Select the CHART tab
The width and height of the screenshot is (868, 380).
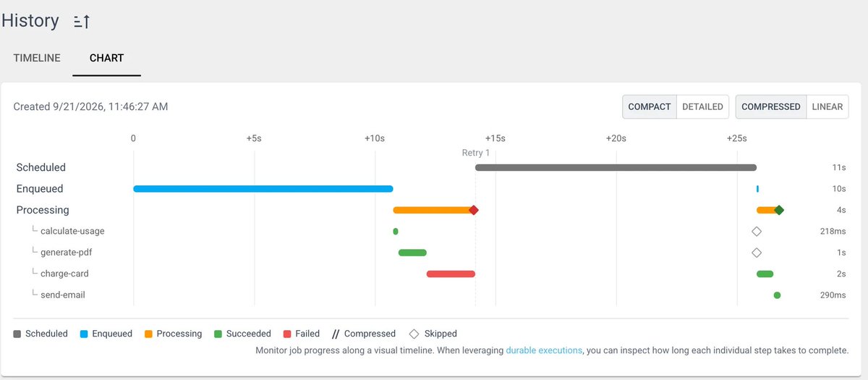click(106, 58)
